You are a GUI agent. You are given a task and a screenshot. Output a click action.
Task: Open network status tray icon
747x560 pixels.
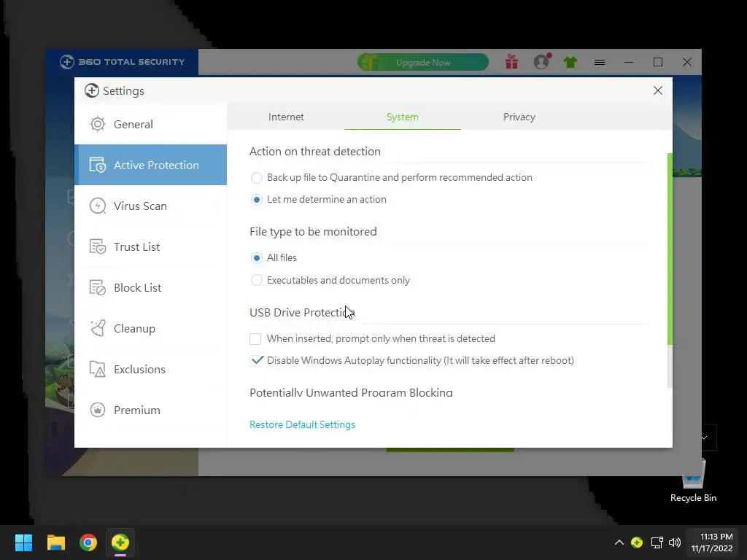657,542
